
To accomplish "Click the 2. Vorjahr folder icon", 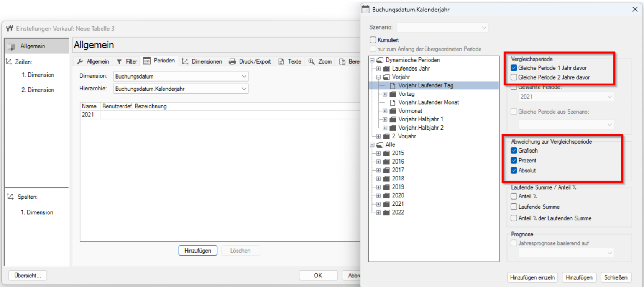I will click(x=386, y=136).
